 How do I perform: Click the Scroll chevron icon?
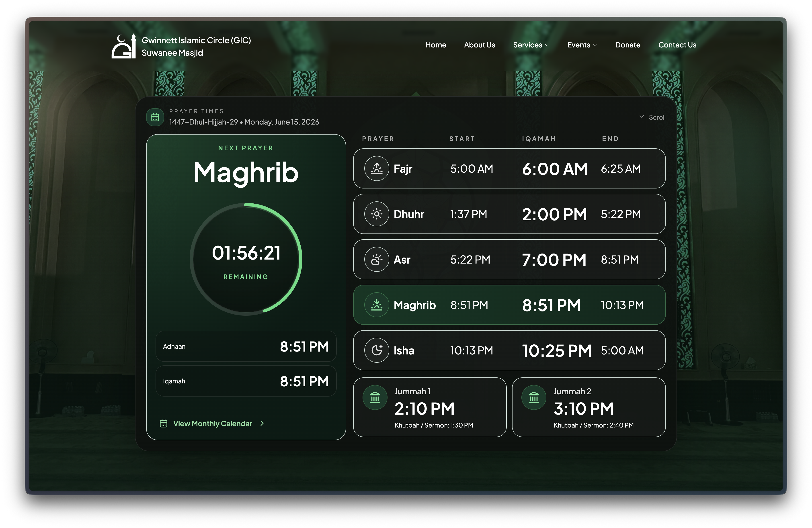[x=641, y=117]
